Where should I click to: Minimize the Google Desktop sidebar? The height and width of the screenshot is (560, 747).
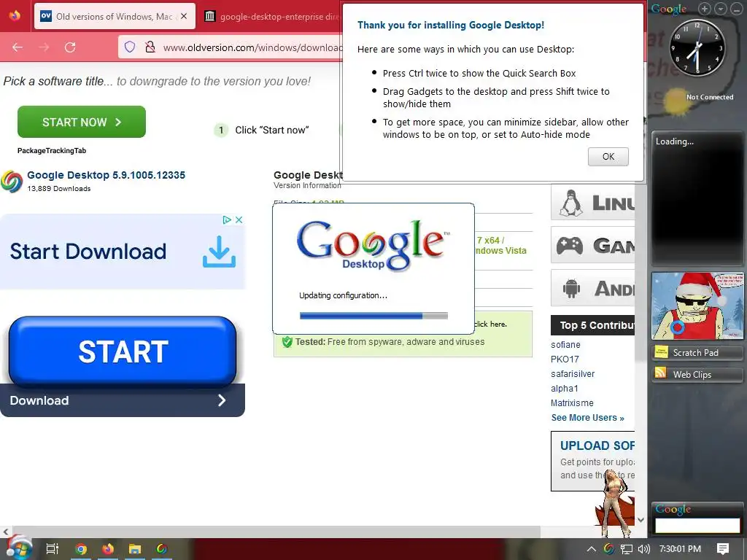pyautogui.click(x=737, y=9)
